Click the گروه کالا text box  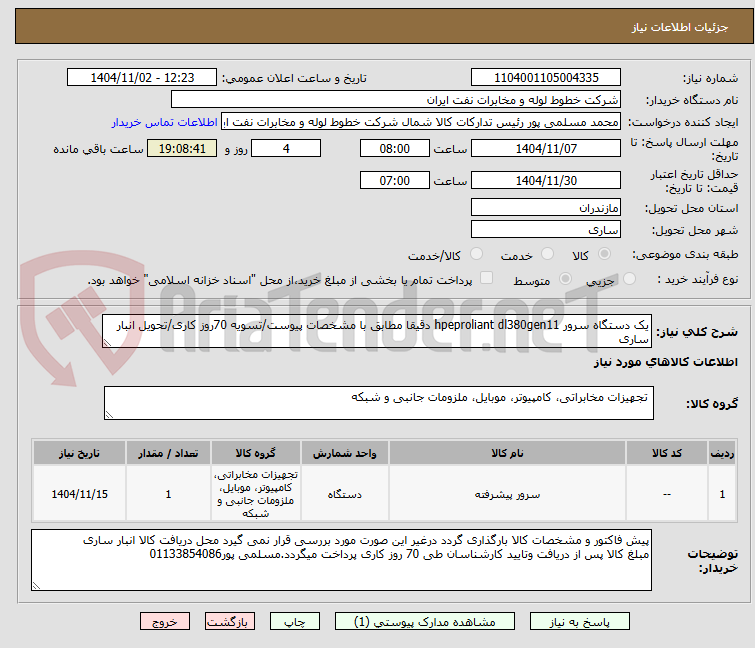(x=379, y=403)
